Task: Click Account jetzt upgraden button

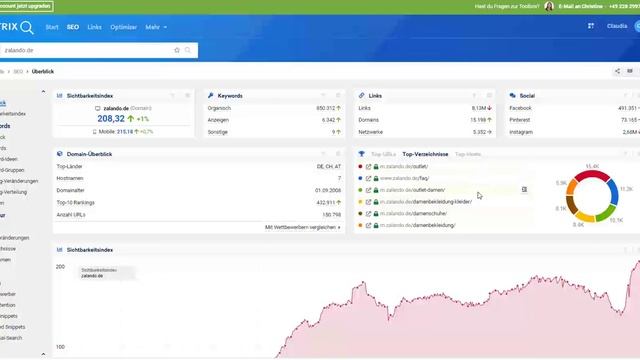Action: (x=26, y=7)
